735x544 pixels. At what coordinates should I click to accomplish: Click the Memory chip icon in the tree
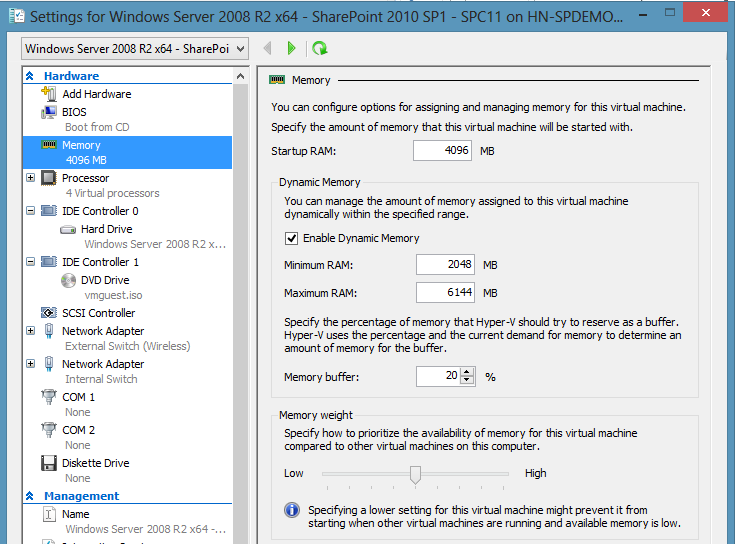[x=49, y=145]
